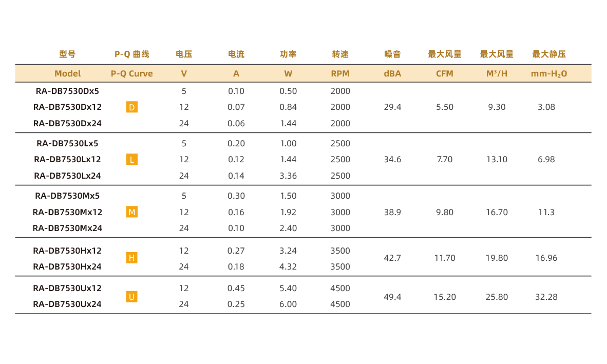
Task: Click the RPM column header
Action: tap(340, 73)
